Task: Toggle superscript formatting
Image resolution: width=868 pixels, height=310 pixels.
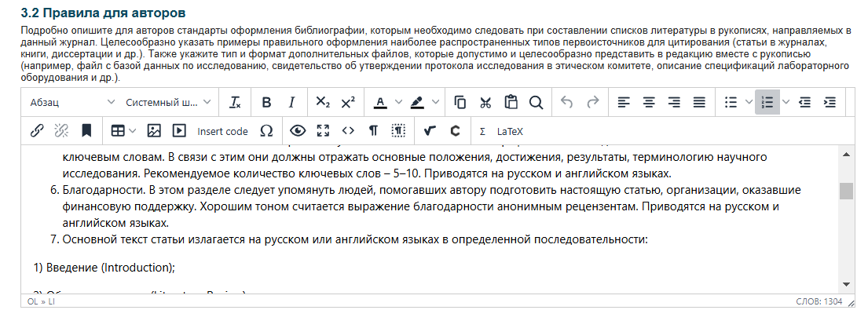Action: pyautogui.click(x=348, y=102)
